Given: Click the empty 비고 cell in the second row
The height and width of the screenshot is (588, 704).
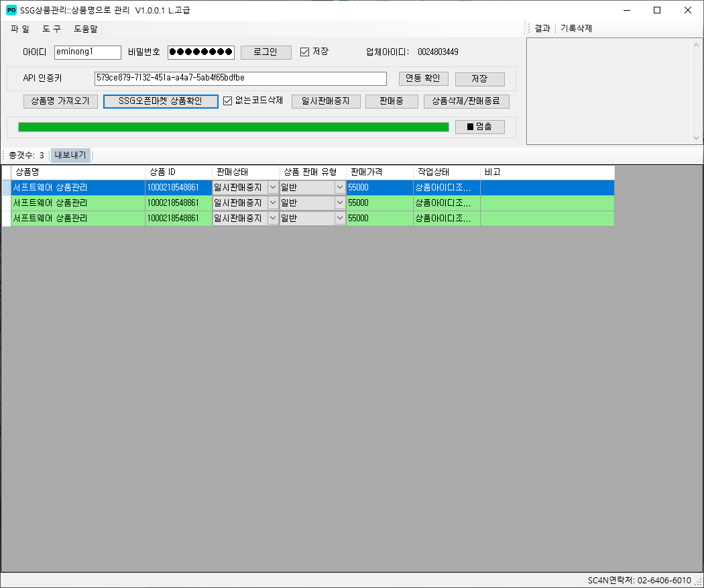Looking at the screenshot, I should 547,203.
